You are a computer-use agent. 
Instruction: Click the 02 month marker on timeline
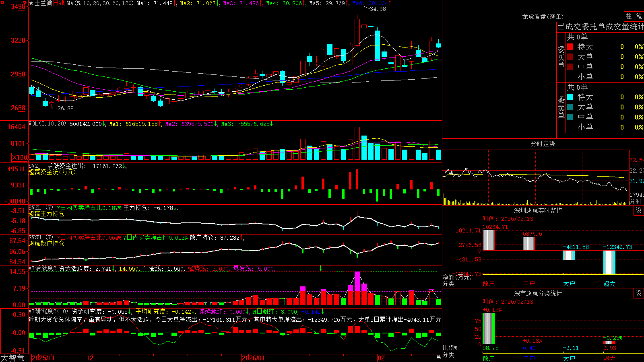tap(381, 358)
